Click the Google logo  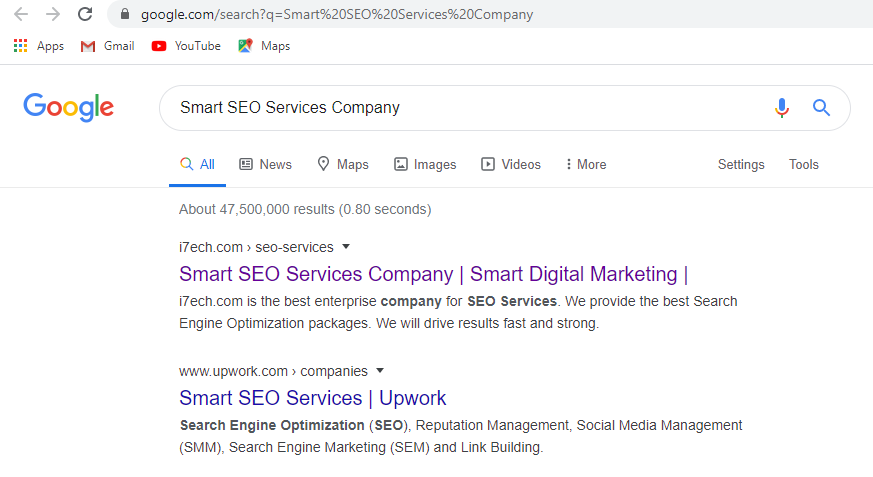[x=68, y=107]
